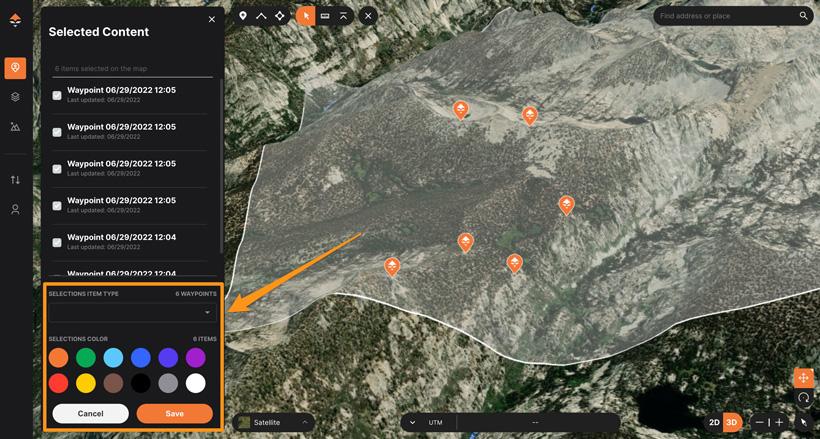Click the search magnifier icon
Viewport: 820px width, 439px height.
coord(803,16)
